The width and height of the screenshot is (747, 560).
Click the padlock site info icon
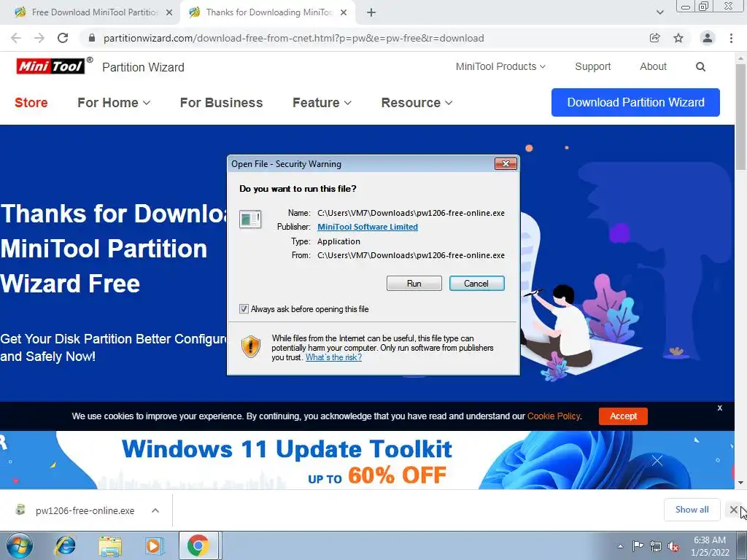[92, 38]
